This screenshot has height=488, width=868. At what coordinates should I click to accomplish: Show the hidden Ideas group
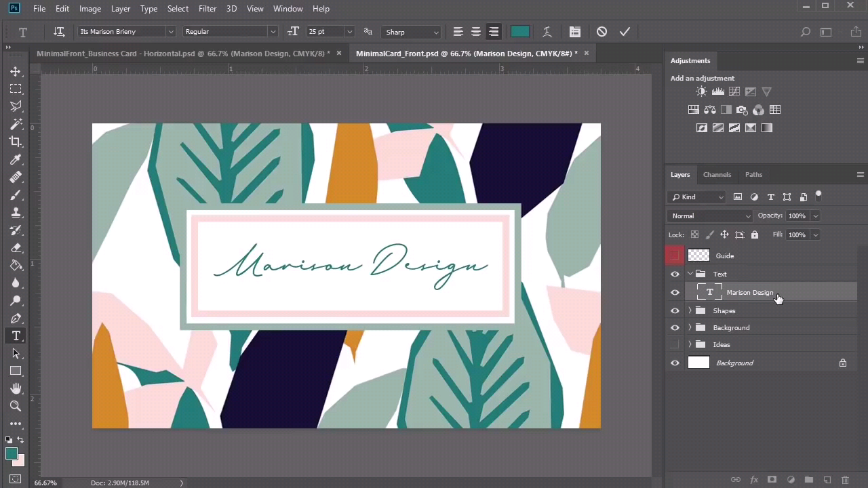(675, 344)
